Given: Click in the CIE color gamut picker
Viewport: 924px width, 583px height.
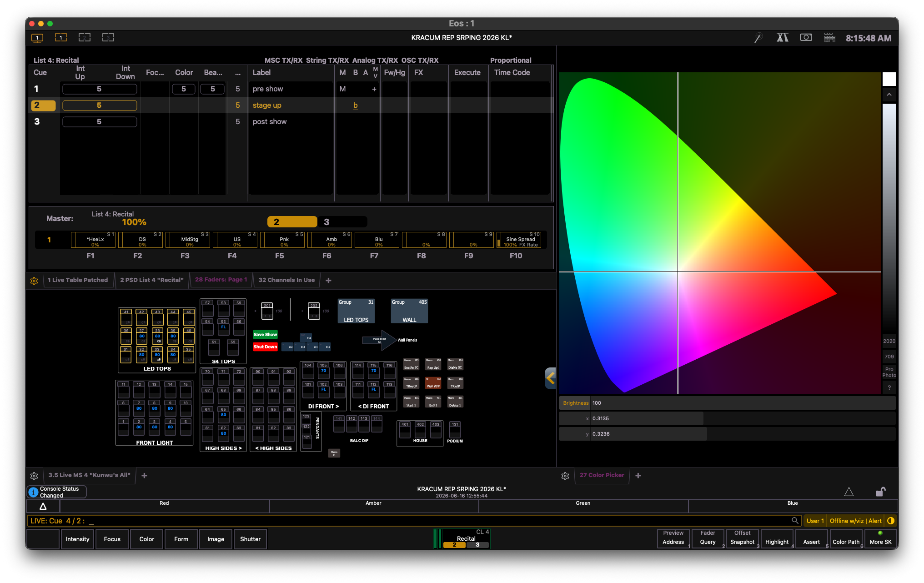Looking at the screenshot, I should pyautogui.click(x=720, y=233).
